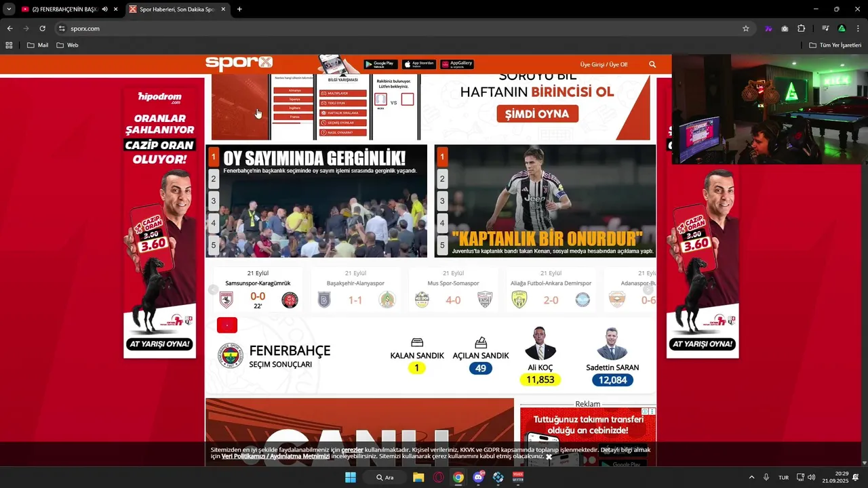Open the volume speaker tray icon
Viewport: 868px width, 488px height.
pos(812,477)
